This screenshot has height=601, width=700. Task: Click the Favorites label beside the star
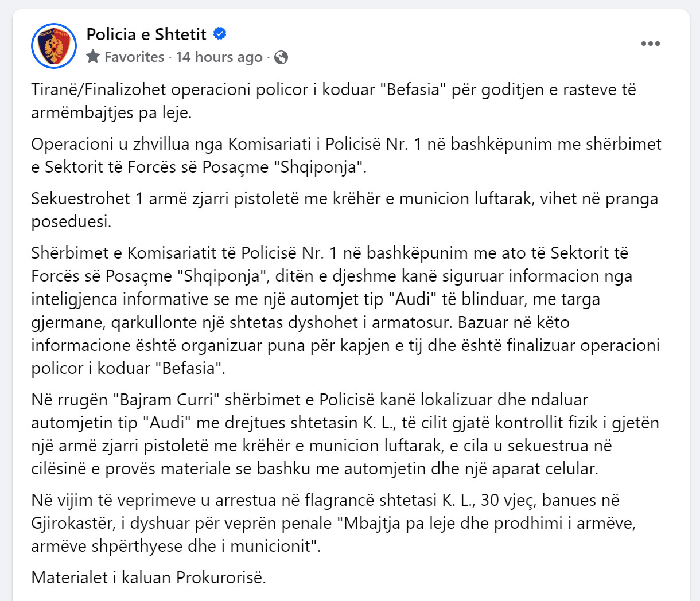(134, 57)
